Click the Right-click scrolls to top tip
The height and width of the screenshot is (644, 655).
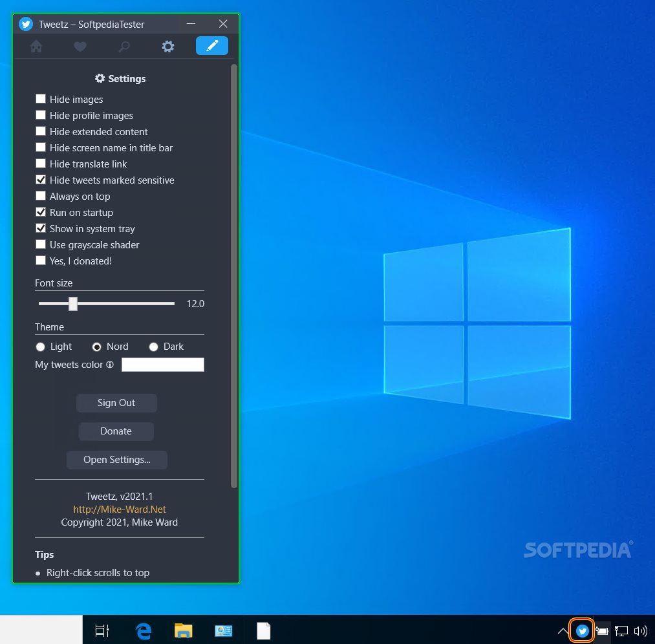[x=98, y=573]
